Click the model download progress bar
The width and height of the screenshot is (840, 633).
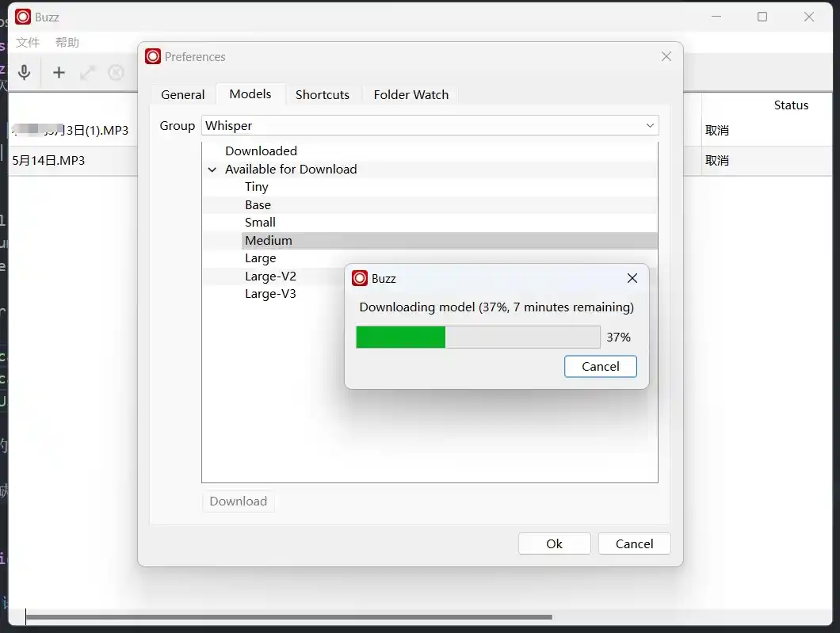click(x=478, y=337)
